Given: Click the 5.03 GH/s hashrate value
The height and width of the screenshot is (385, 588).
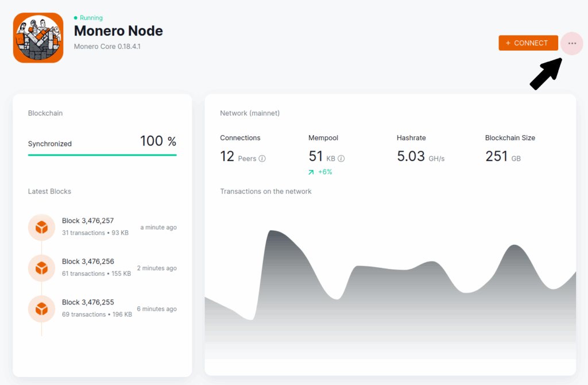Looking at the screenshot, I should point(421,156).
